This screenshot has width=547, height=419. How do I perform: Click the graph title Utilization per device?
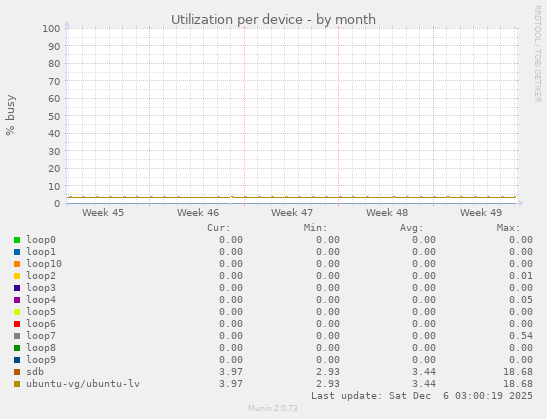click(273, 20)
